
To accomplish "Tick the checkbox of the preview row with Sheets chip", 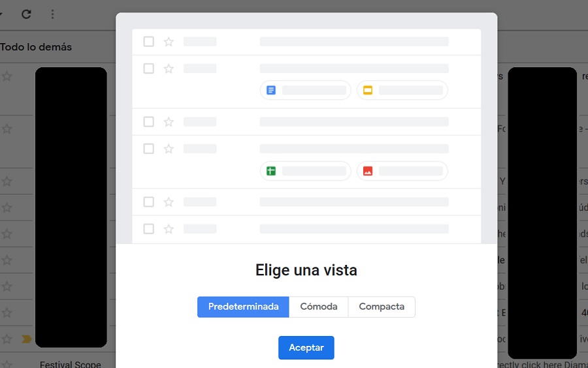I will (148, 149).
